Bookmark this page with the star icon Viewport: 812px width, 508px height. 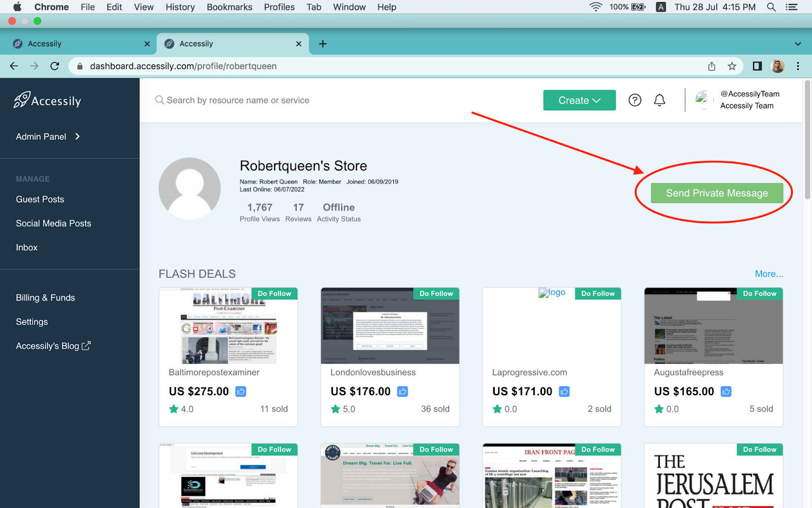pyautogui.click(x=732, y=66)
